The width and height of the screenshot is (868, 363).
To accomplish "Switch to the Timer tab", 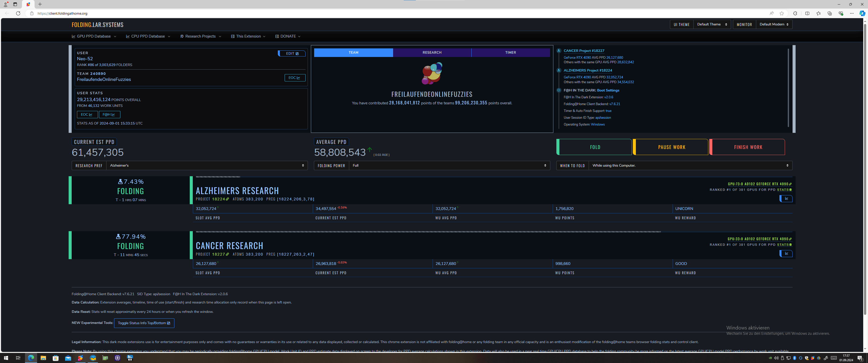I will click(510, 52).
